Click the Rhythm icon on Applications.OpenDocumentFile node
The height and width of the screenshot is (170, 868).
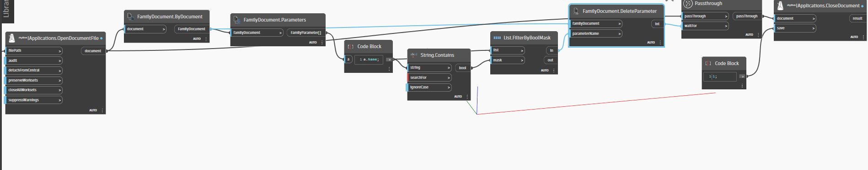[x=12, y=38]
